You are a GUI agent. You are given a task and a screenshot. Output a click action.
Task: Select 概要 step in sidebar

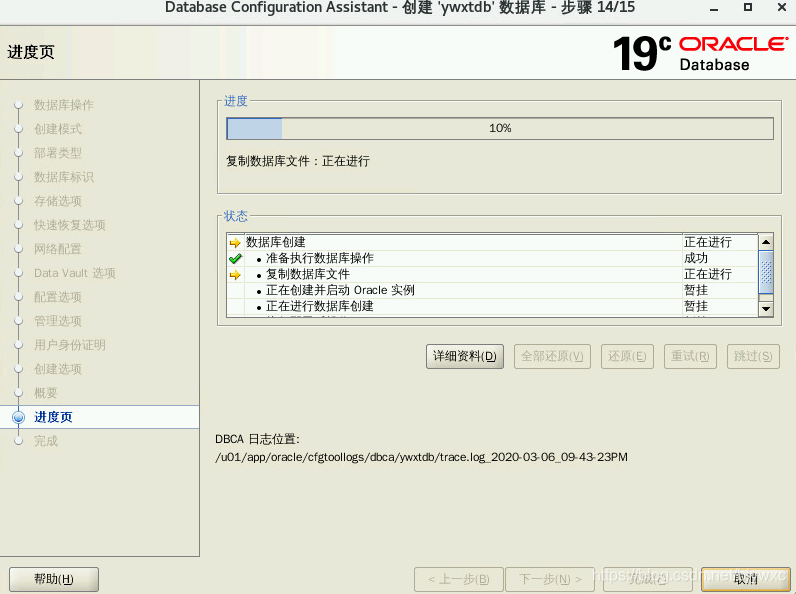coord(46,393)
